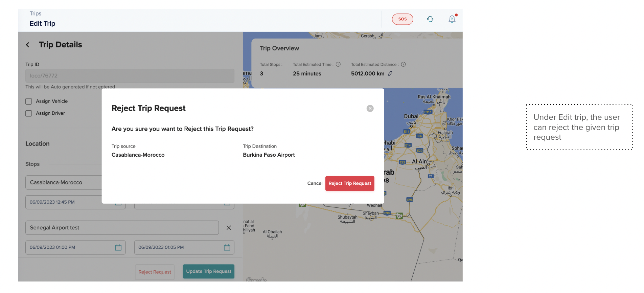The height and width of the screenshot is (293, 644).
Task: Click the SOS emergency button
Action: (x=402, y=19)
